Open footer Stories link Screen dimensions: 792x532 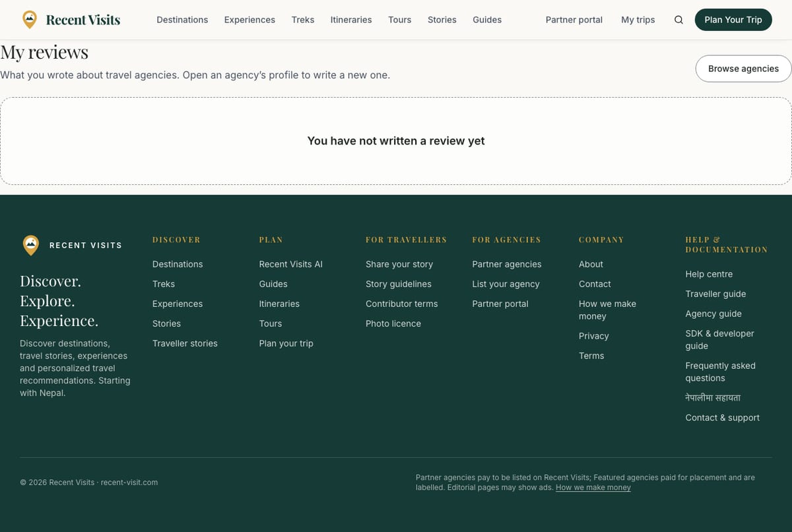coord(166,323)
